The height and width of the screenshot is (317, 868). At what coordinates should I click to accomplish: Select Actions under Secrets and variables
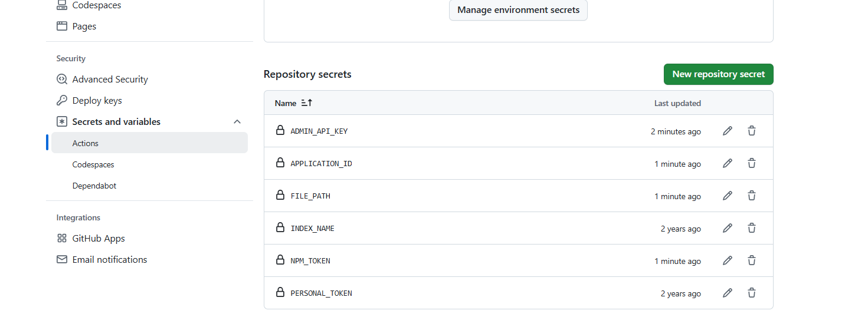[x=86, y=143]
